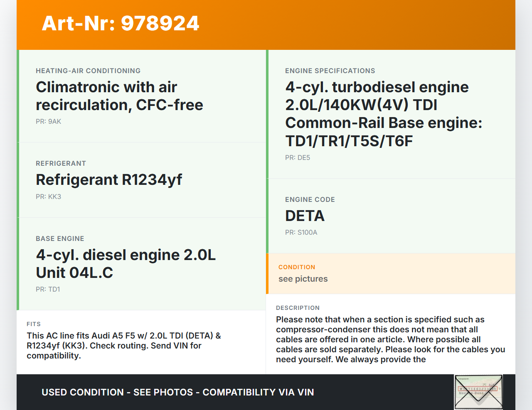
Task: Click the FITS compatibility paragraph
Action: coord(124,346)
